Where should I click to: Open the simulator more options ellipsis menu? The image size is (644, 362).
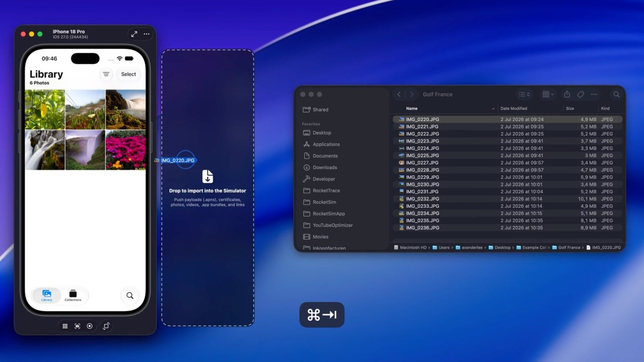147,34
